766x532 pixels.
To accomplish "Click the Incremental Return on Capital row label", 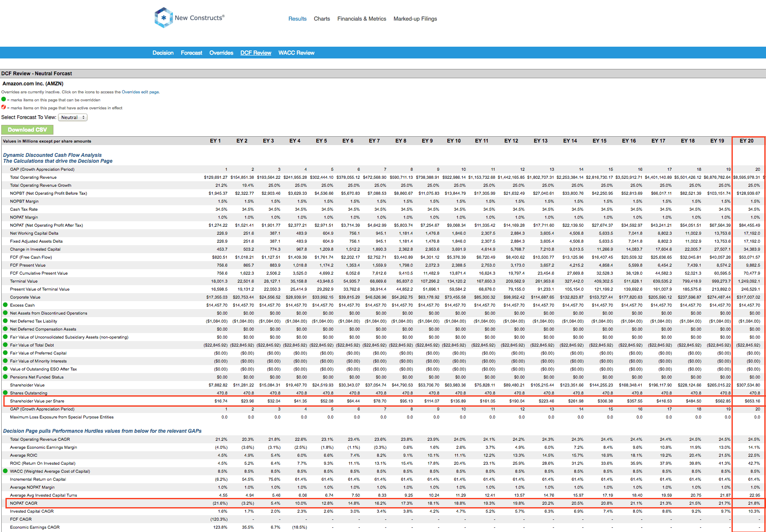I will pos(38,479).
